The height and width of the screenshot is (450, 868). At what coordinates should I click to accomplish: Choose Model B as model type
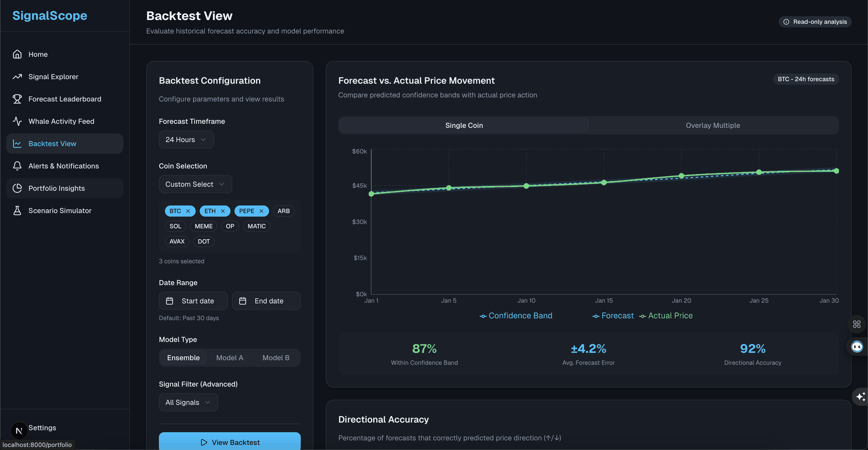tap(276, 358)
